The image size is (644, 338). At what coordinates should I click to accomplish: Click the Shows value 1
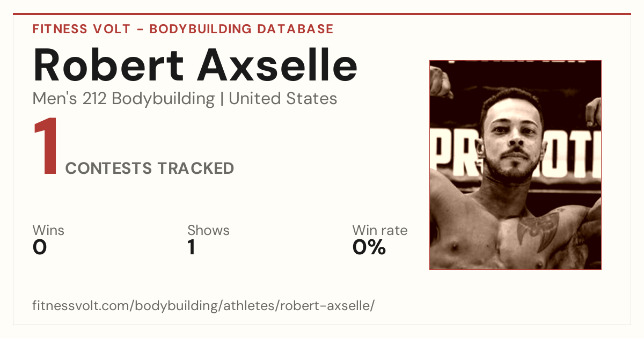[192, 247]
